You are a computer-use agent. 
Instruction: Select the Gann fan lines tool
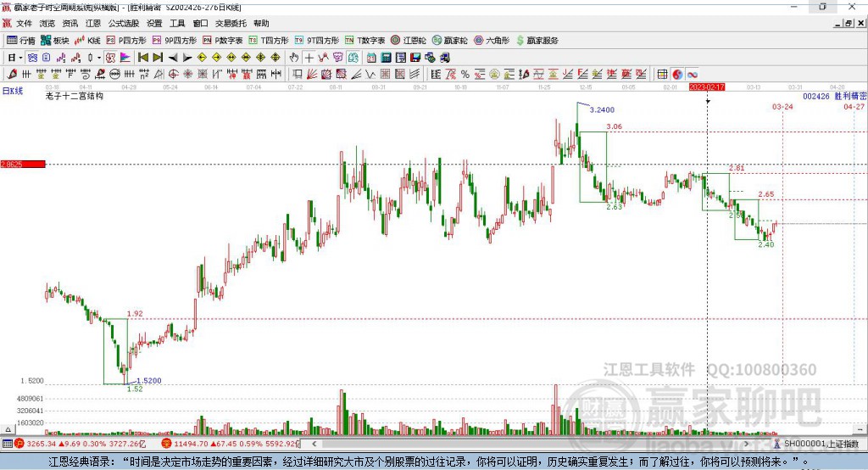312,75
